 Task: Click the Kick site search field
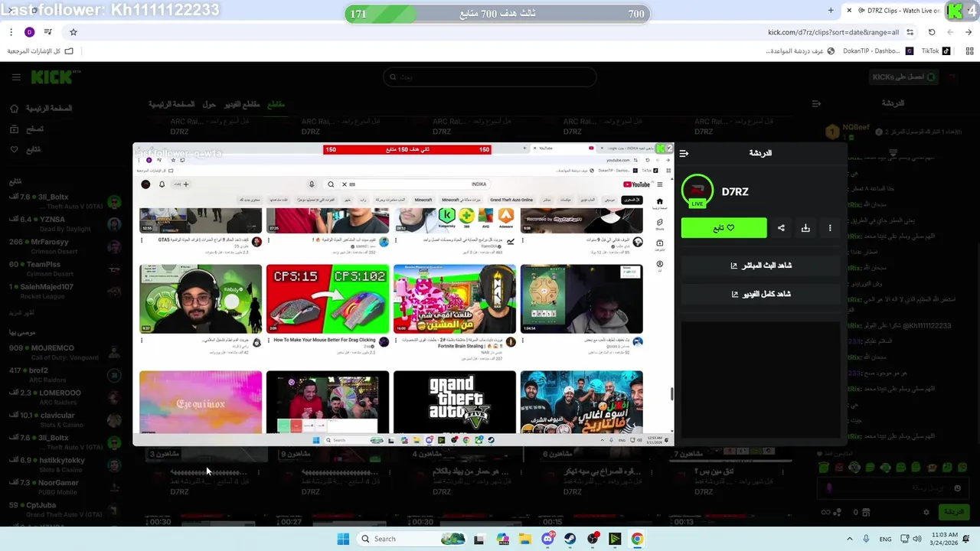tap(490, 77)
